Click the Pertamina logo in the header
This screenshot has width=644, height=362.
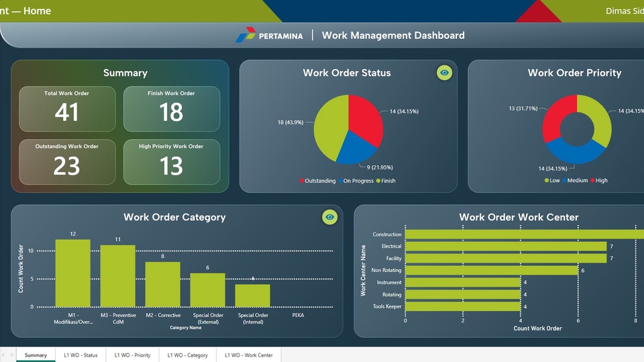(246, 36)
